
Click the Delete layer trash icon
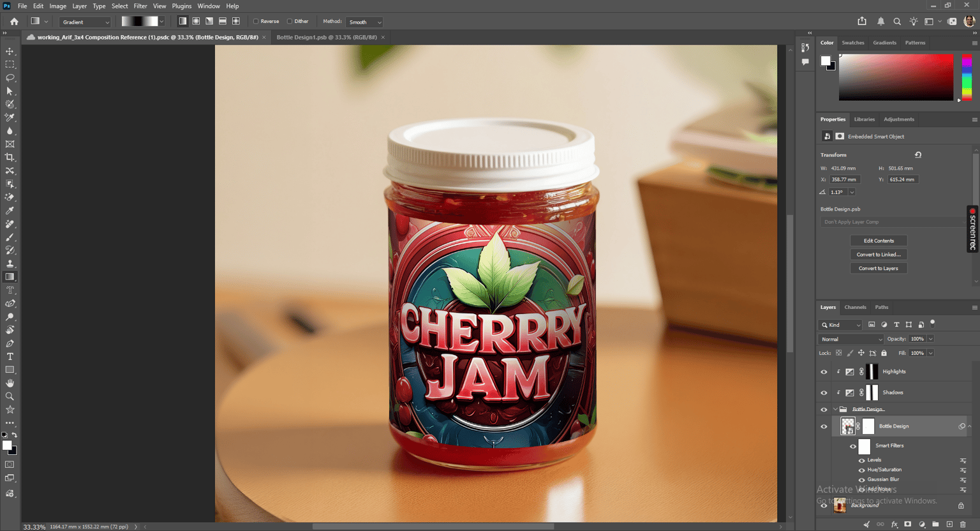coord(963,524)
